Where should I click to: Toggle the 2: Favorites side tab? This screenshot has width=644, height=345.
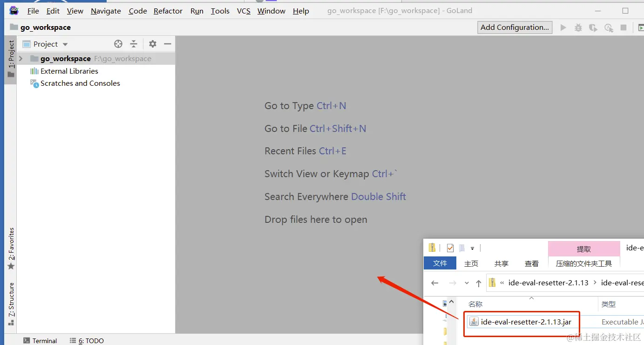(x=11, y=249)
